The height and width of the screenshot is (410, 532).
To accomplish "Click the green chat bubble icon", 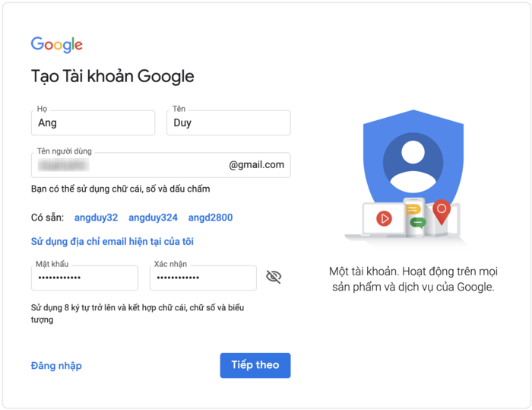I will [417, 223].
